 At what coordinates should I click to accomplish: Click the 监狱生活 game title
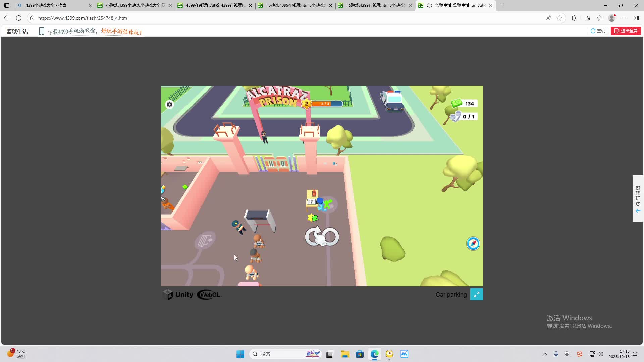[x=17, y=32]
